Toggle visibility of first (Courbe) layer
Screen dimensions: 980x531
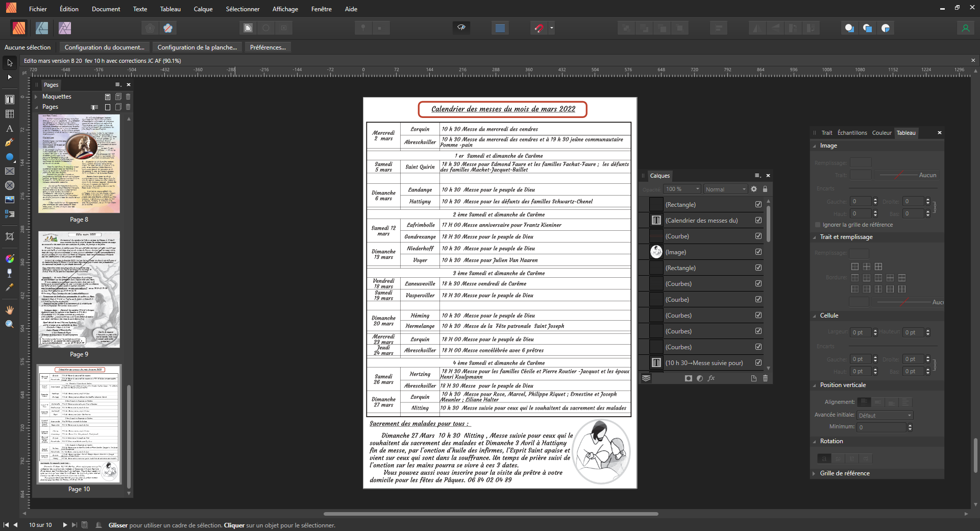coord(758,236)
